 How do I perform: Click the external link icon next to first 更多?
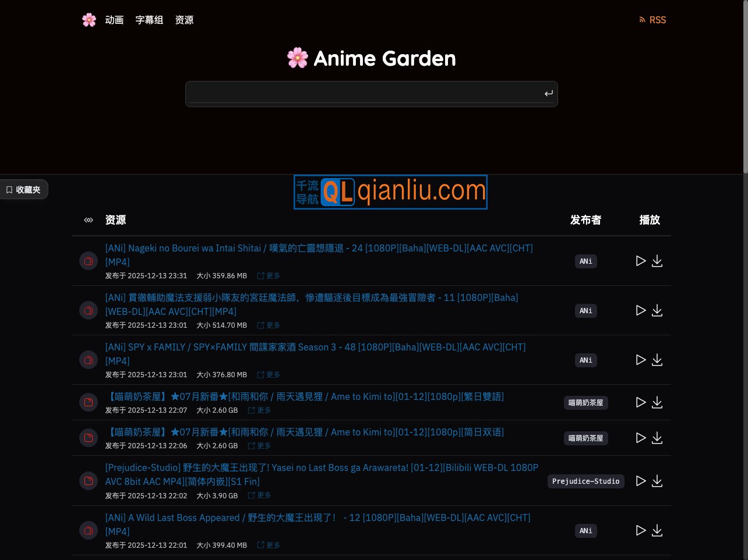pos(260,275)
